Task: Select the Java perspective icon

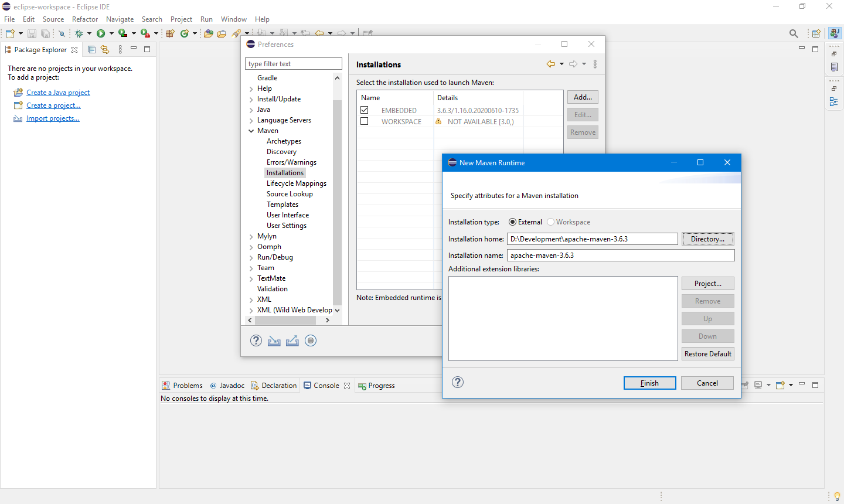Action: (x=835, y=33)
